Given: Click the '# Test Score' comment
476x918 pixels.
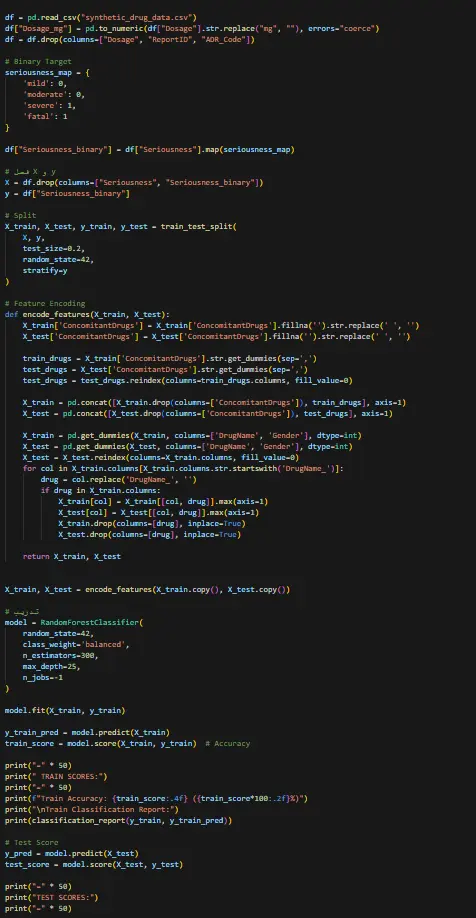Looking at the screenshot, I should (x=32, y=842).
